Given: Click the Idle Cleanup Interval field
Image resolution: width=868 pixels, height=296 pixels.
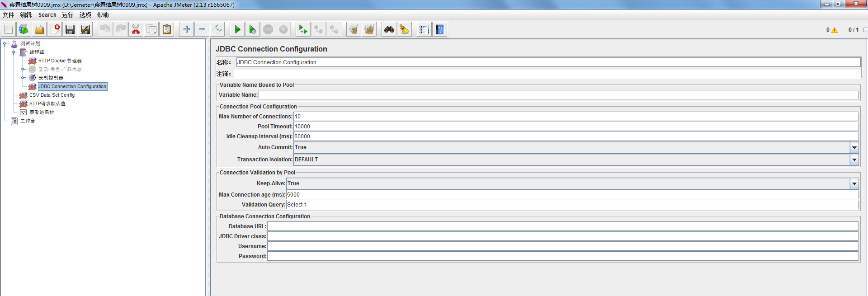Looking at the screenshot, I should (576, 136).
